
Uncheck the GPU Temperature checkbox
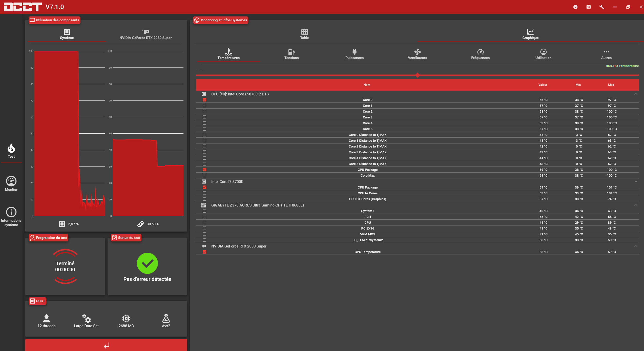coord(204,252)
